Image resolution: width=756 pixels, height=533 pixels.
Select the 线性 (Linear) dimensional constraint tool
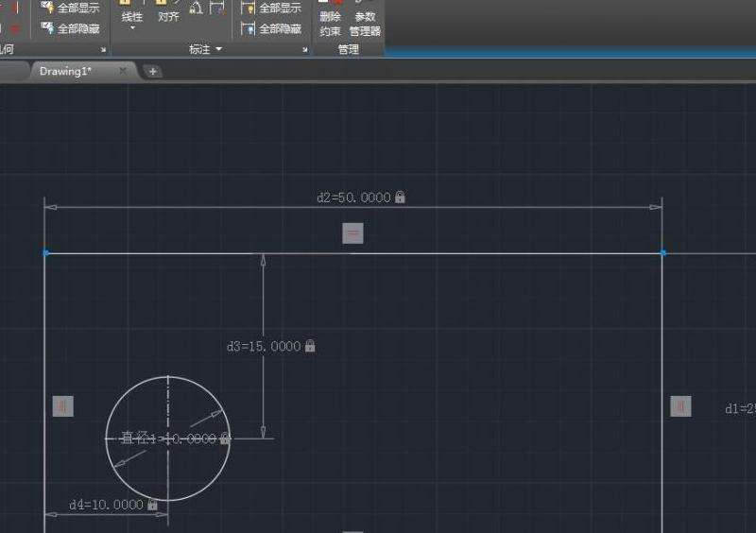click(131, 12)
